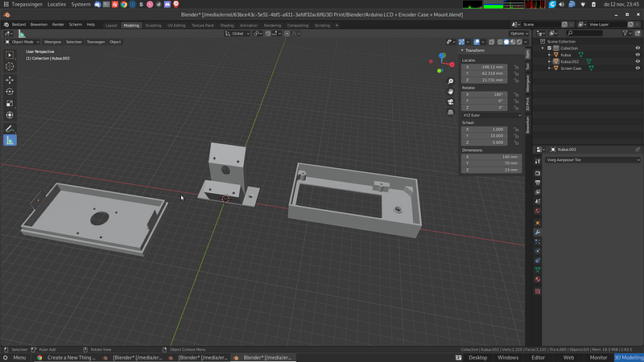Open the Voeg Aanpasser Toe dropdown

593,160
